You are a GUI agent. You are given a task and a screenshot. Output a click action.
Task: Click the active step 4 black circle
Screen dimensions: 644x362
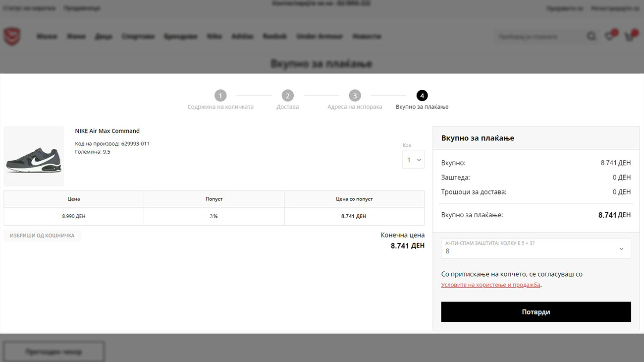pos(422,96)
